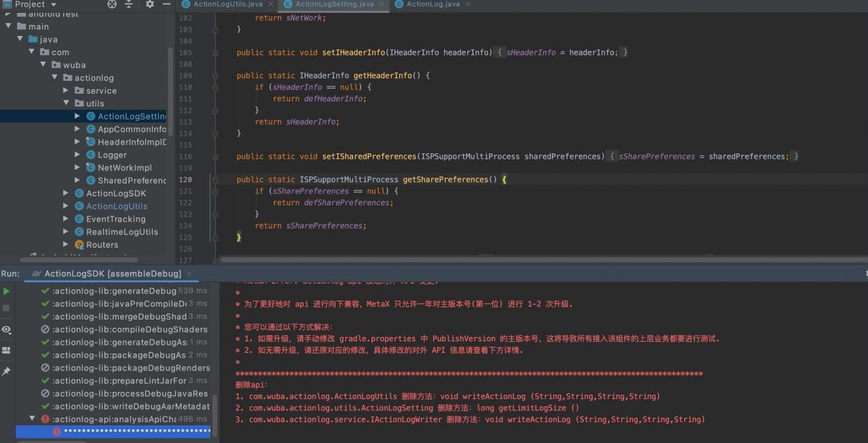This screenshot has width=868, height=443.
Task: Open the ActionLog.java tab
Action: [433, 4]
